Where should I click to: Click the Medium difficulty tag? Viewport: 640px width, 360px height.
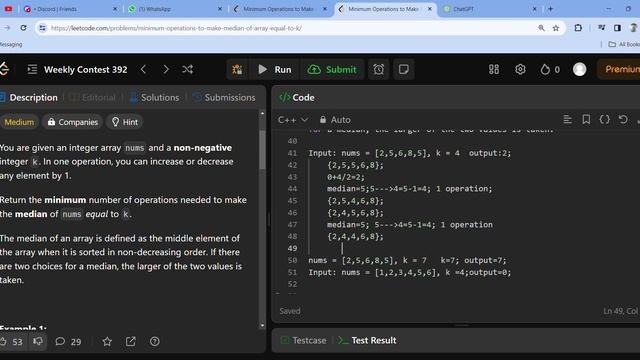coord(19,122)
